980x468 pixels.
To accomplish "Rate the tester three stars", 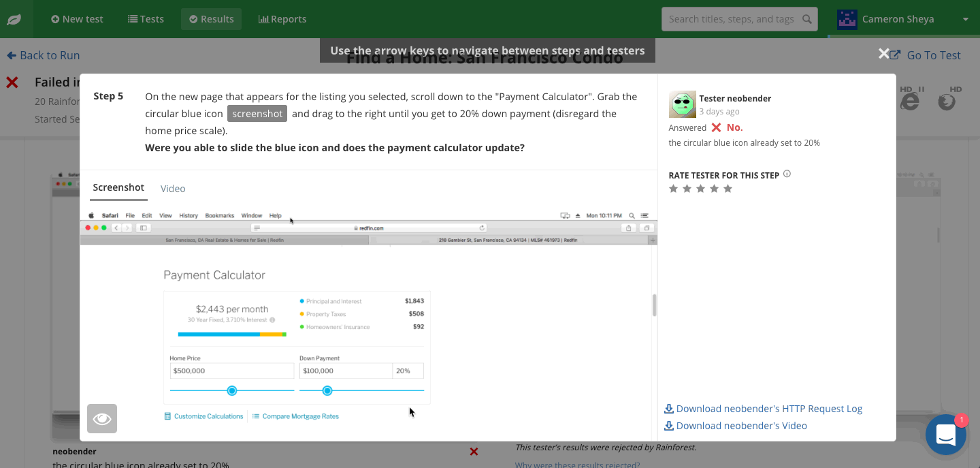I will tap(701, 189).
